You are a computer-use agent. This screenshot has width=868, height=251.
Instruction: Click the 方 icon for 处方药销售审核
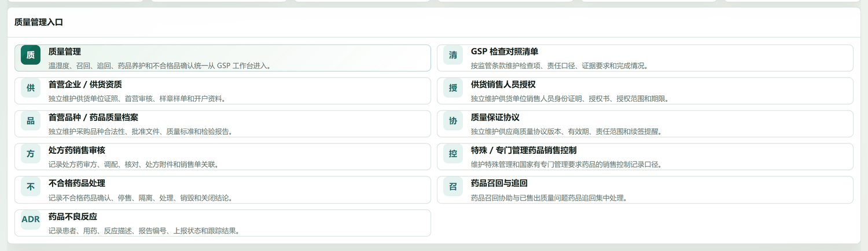pos(31,154)
